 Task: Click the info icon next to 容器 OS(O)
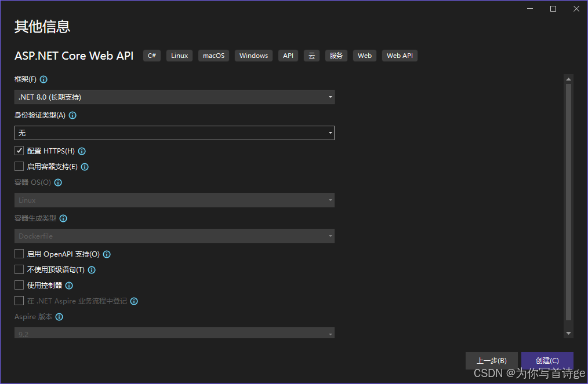pyautogui.click(x=58, y=183)
